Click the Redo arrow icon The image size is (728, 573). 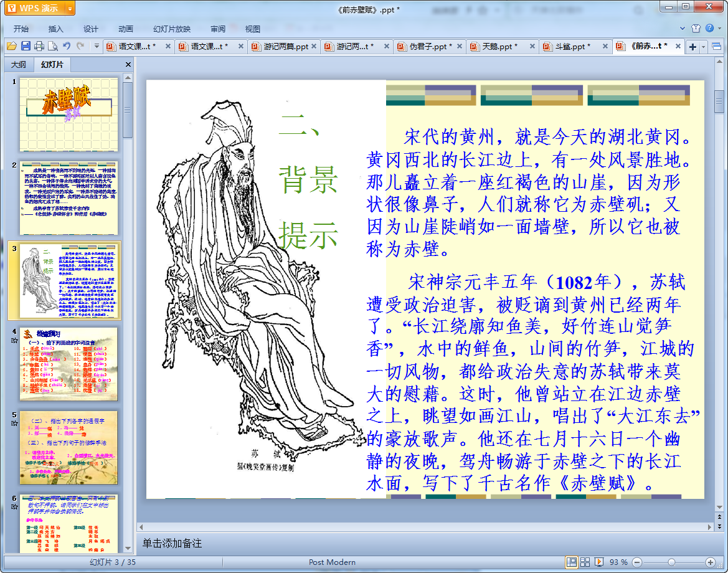(80, 46)
